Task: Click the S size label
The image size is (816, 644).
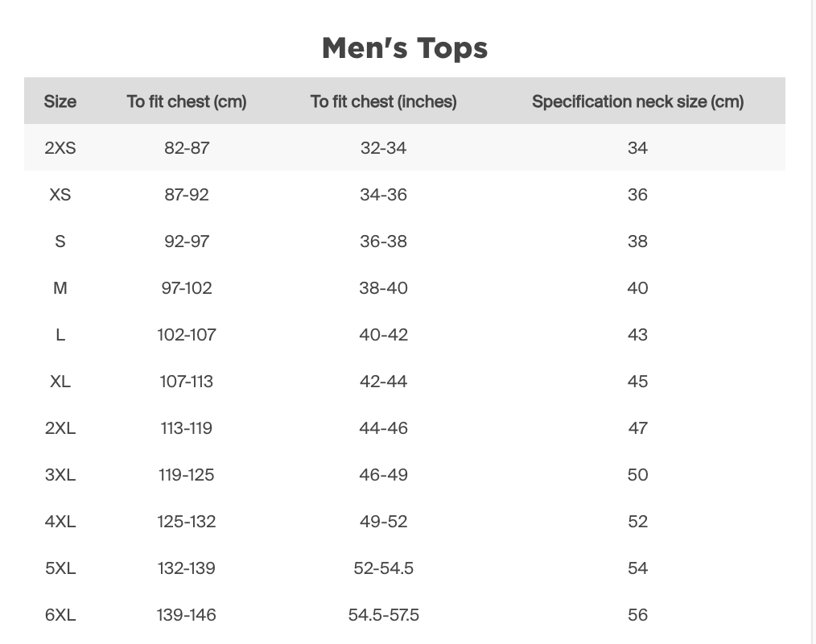Action: (x=60, y=242)
